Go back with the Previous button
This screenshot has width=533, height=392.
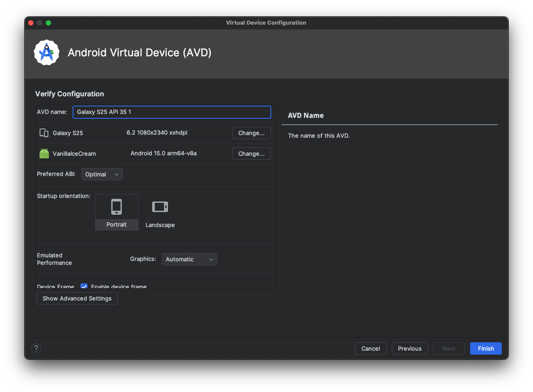point(410,348)
